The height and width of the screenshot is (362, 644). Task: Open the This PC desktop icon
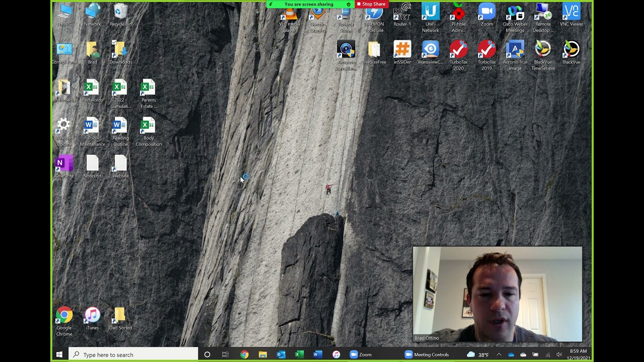click(64, 15)
